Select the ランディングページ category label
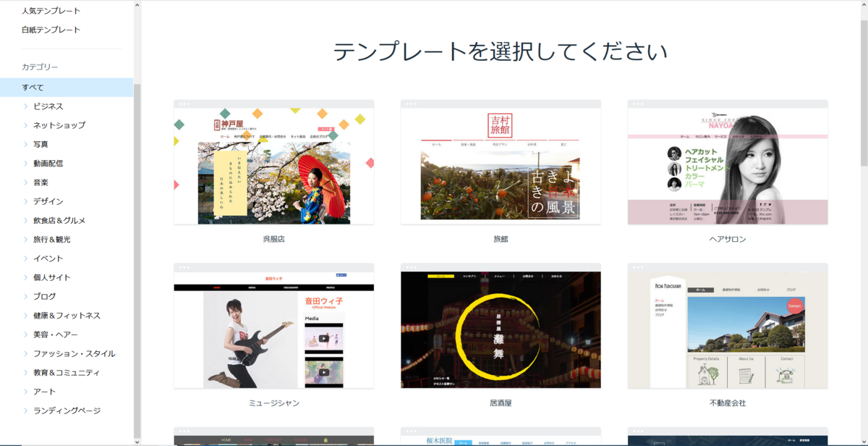 click(67, 411)
